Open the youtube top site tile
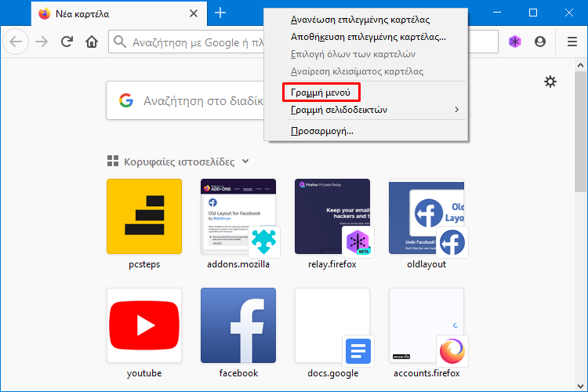Viewport: 588px width, 392px height. pyautogui.click(x=144, y=325)
